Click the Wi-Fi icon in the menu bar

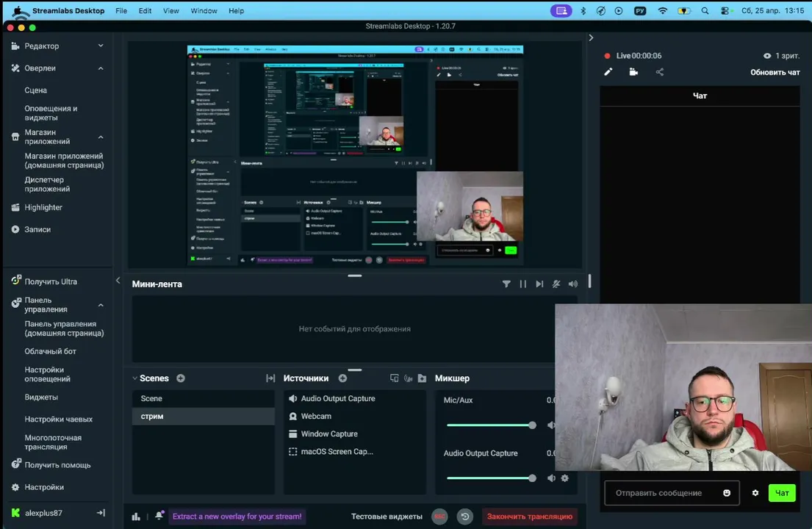(x=663, y=11)
